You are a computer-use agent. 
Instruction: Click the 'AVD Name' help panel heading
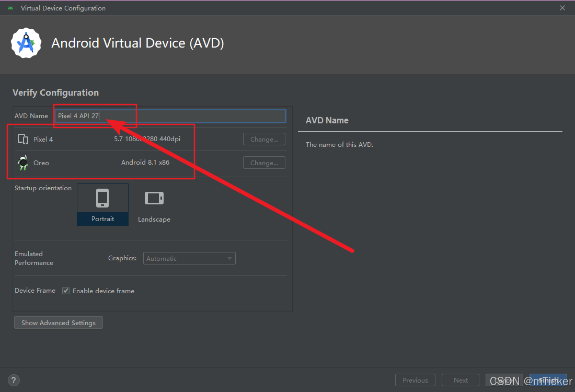(x=327, y=120)
